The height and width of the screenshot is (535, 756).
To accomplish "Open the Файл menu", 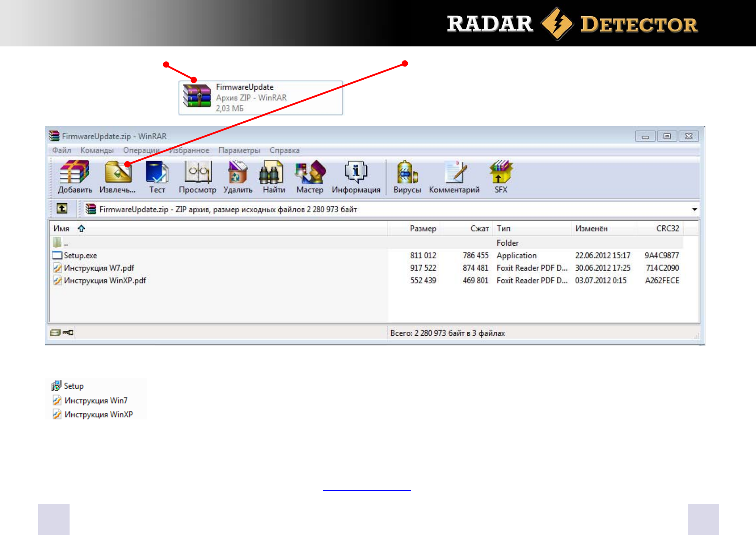I will 61,150.
